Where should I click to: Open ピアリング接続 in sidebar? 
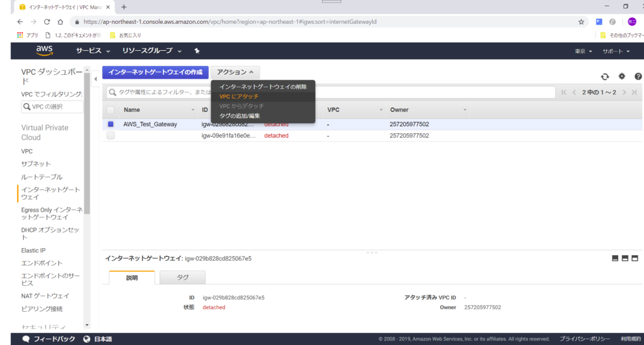tap(42, 309)
